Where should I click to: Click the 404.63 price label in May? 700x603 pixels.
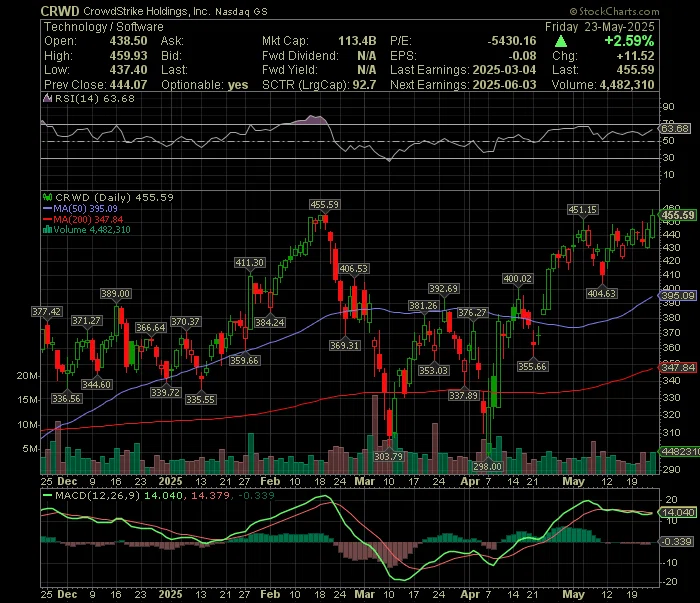point(602,293)
